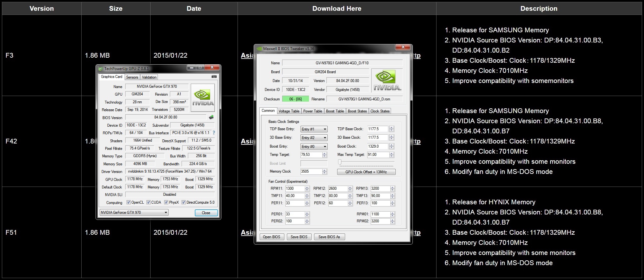Image resolution: width=644 pixels, height=280 pixels.
Task: Open the Clock States tab
Action: (380, 111)
